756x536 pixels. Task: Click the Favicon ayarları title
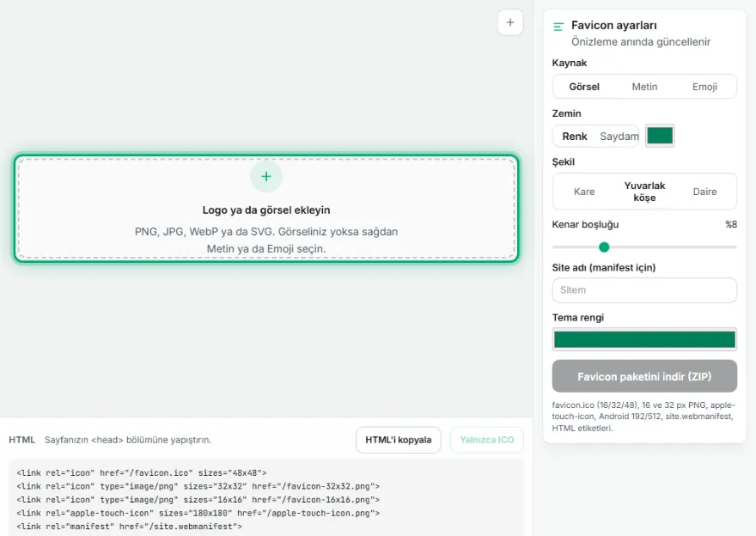[x=613, y=25]
